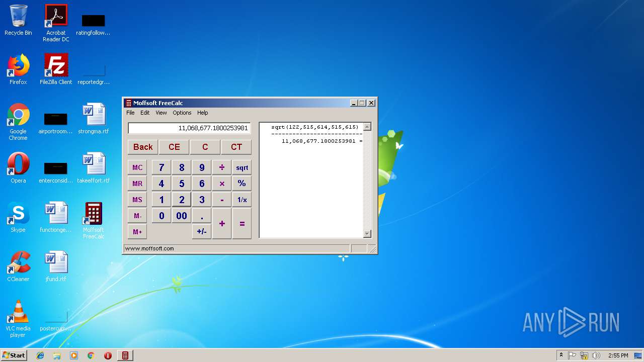Click the percent button

(242, 184)
